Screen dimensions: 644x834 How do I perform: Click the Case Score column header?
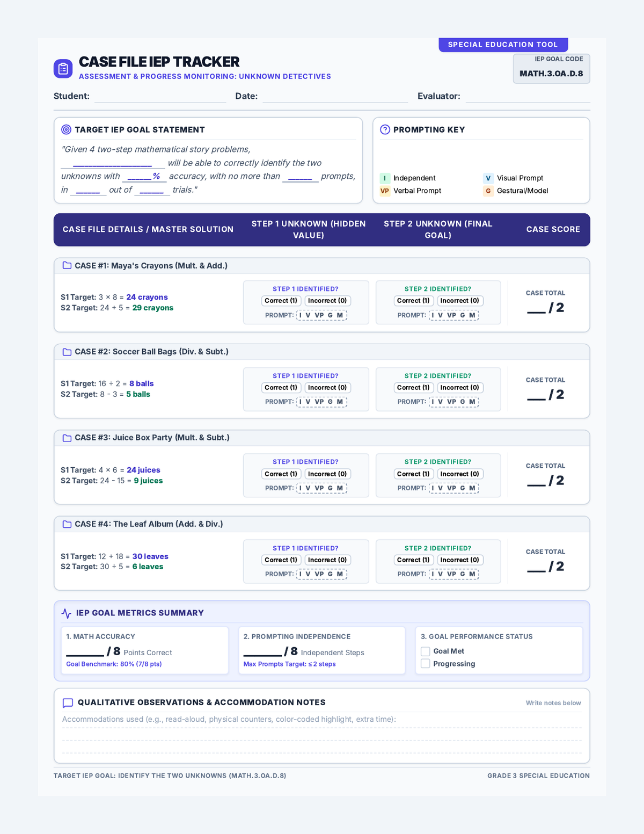tap(553, 229)
